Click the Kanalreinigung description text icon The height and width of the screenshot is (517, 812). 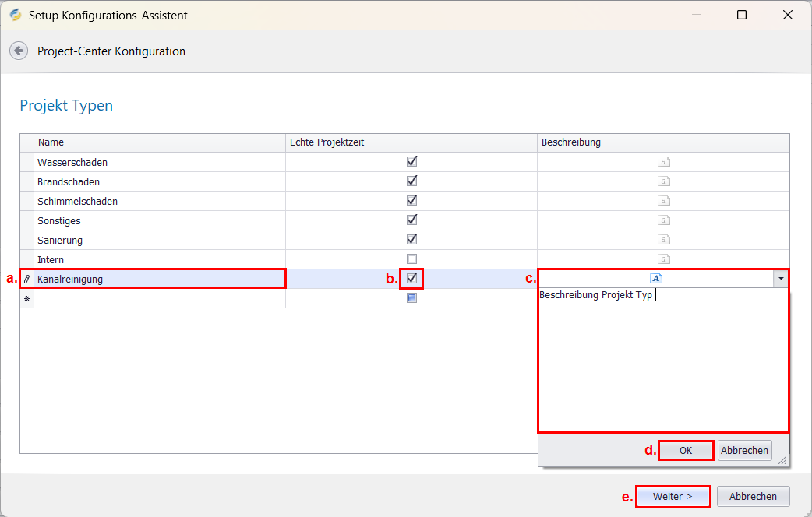pos(656,279)
